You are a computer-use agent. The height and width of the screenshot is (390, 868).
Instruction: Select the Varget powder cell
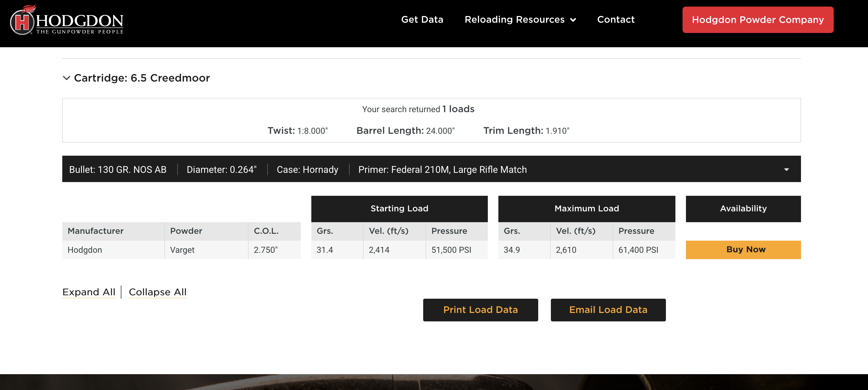(x=206, y=250)
